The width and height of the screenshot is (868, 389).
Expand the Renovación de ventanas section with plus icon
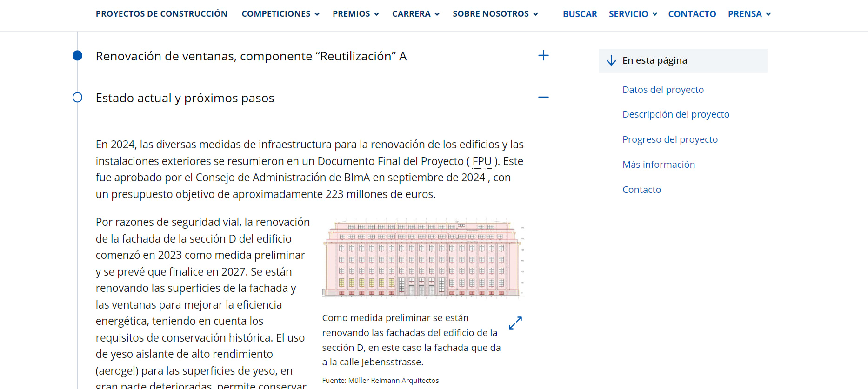(543, 56)
